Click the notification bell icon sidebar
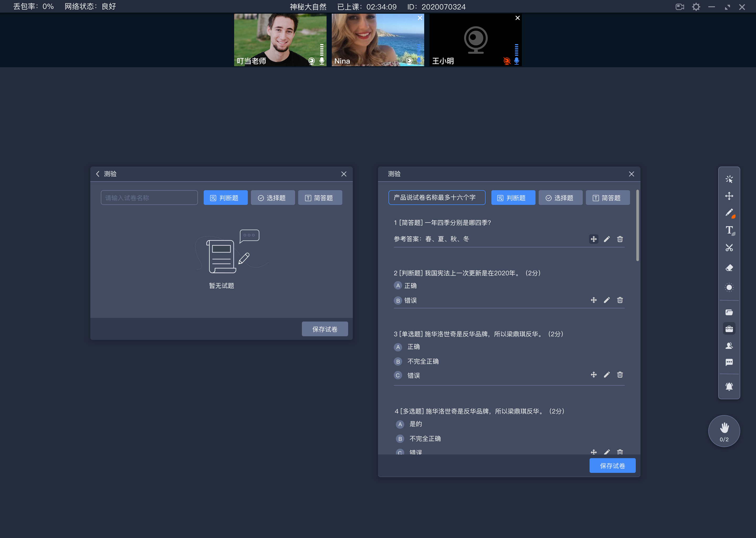Viewport: 756px width, 538px height. point(729,384)
